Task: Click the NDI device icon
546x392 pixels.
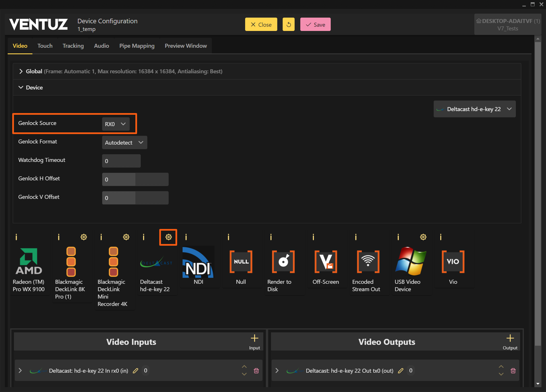Action: coord(198,262)
